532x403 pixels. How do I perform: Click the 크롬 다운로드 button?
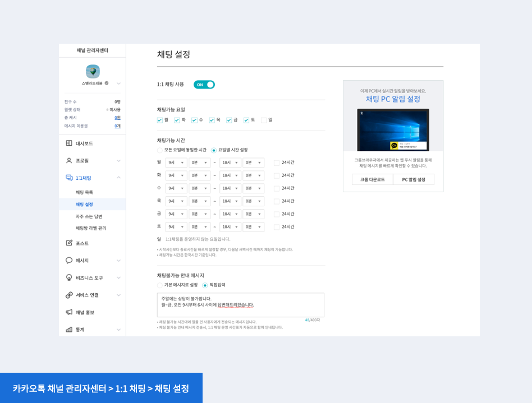372,179
